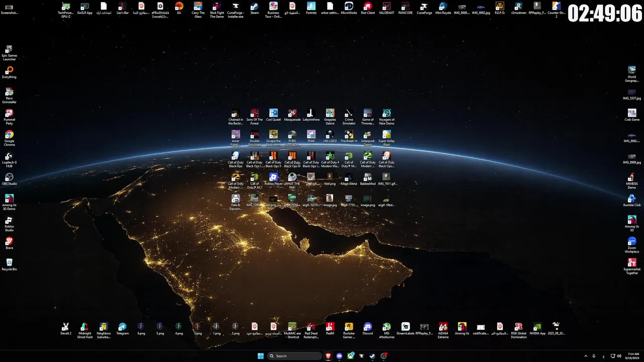Viewport: 644px width, 362px height.
Task: Launch the VALORANT shortcut
Action: 386,9
